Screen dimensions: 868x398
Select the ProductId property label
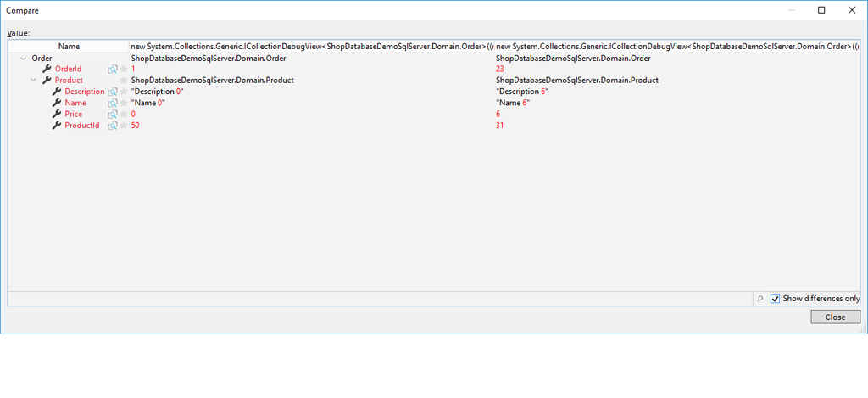82,126
